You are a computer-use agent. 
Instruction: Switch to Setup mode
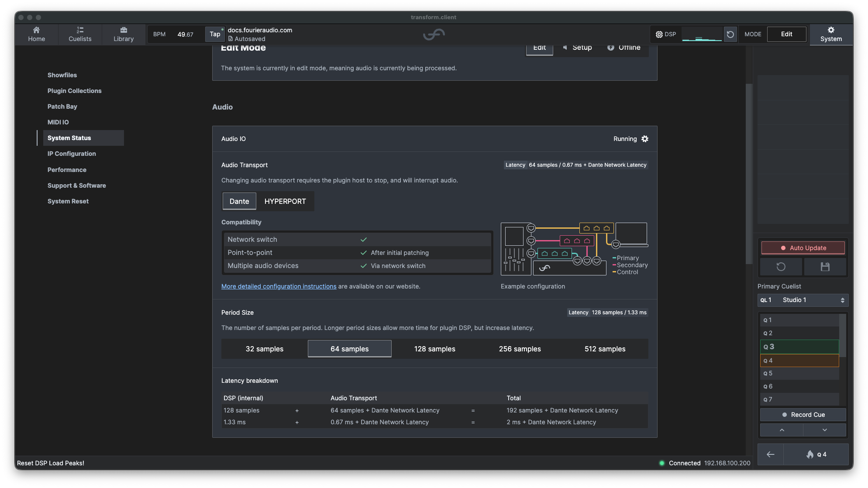(x=577, y=48)
